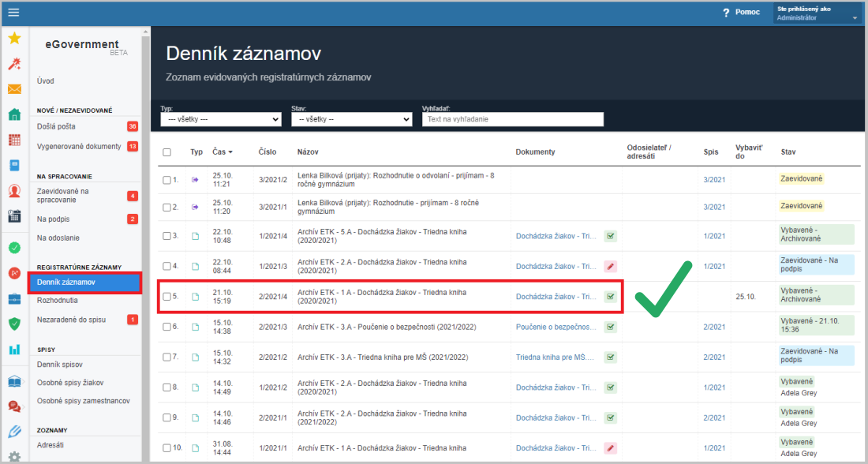The image size is (868, 464).
Task: Open the green shield icon
Action: (14, 324)
